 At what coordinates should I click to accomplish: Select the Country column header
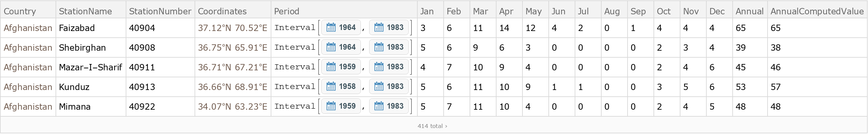[20, 11]
